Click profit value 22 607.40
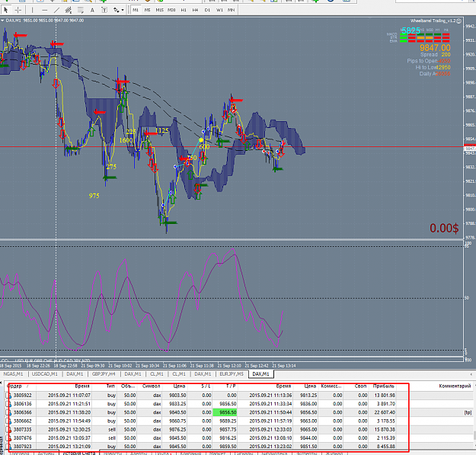 click(385, 412)
